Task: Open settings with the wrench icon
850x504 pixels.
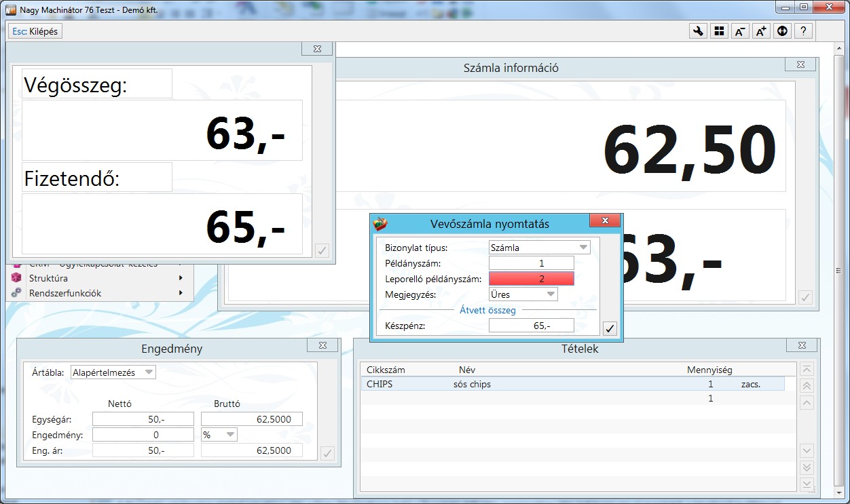Action: pos(698,31)
